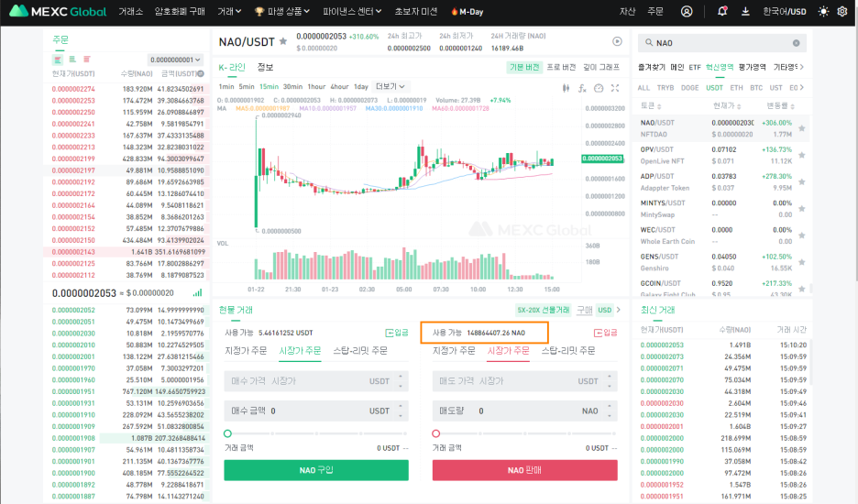This screenshot has width=858, height=504.
Task: Sort market list by 변동률
Action: pyautogui.click(x=780, y=105)
